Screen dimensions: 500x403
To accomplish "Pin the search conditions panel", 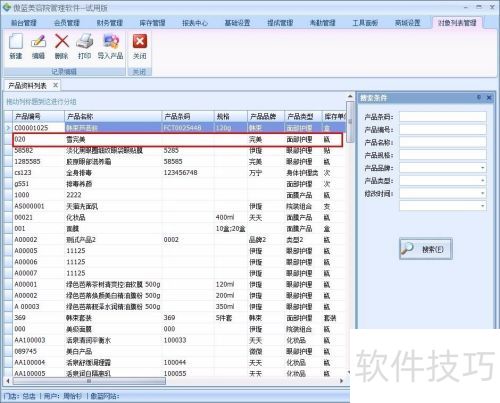I will click(479, 97).
